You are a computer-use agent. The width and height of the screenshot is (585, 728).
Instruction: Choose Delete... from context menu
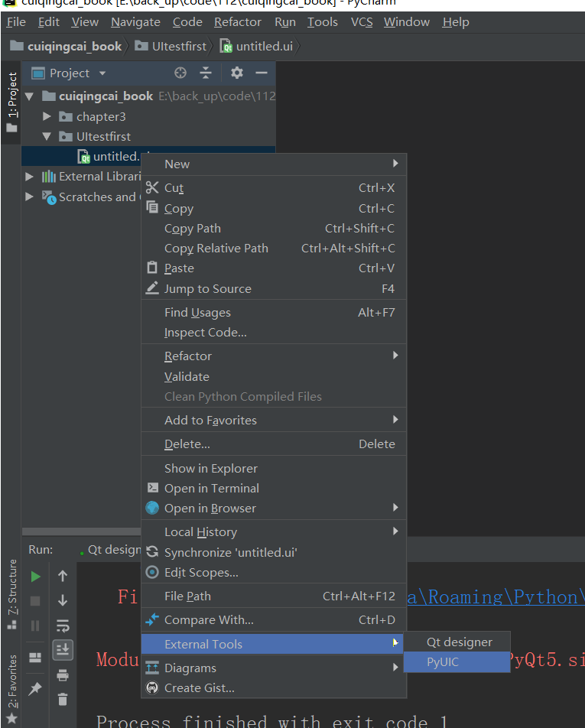(274, 444)
